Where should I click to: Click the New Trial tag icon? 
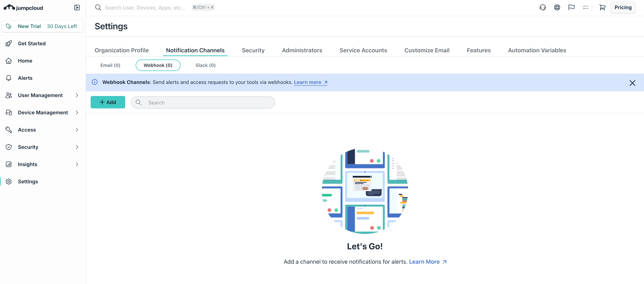[x=8, y=26]
